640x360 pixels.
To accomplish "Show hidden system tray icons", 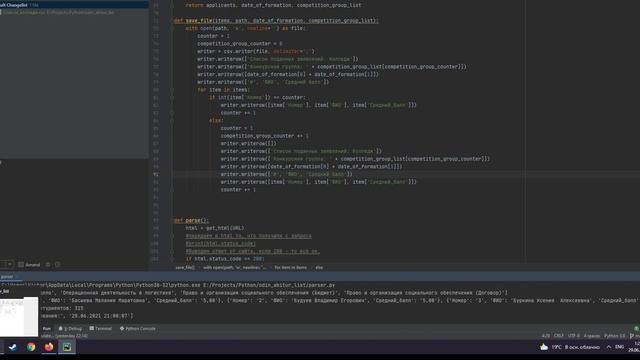I will pos(609,347).
